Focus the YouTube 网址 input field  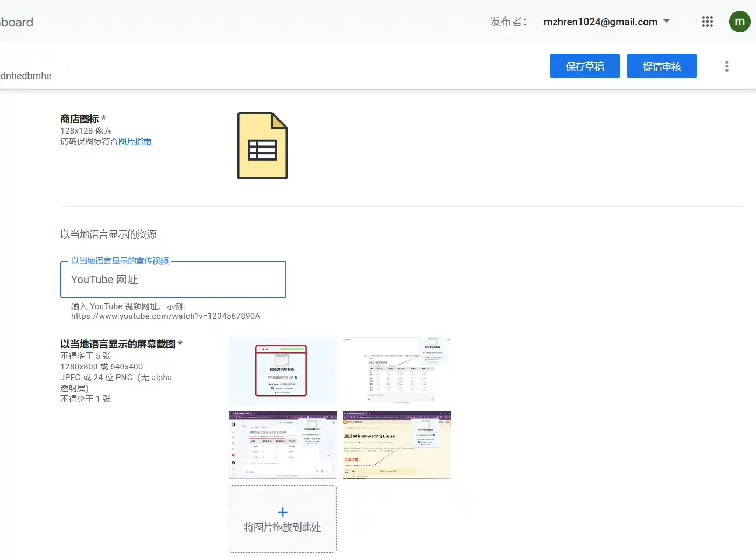click(x=173, y=280)
